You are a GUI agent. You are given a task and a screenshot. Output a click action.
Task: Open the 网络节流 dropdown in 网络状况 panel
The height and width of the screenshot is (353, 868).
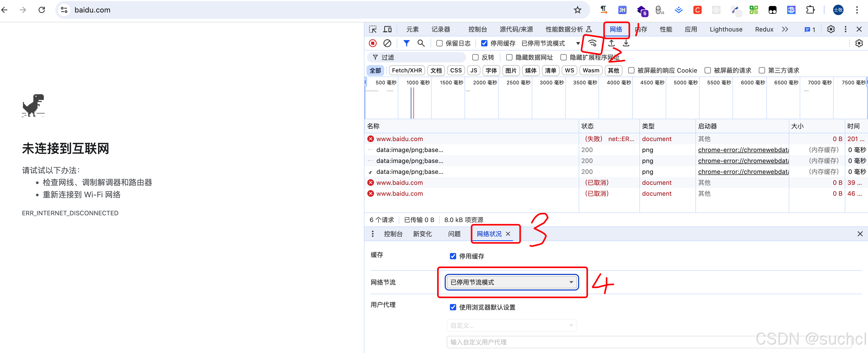coord(511,282)
